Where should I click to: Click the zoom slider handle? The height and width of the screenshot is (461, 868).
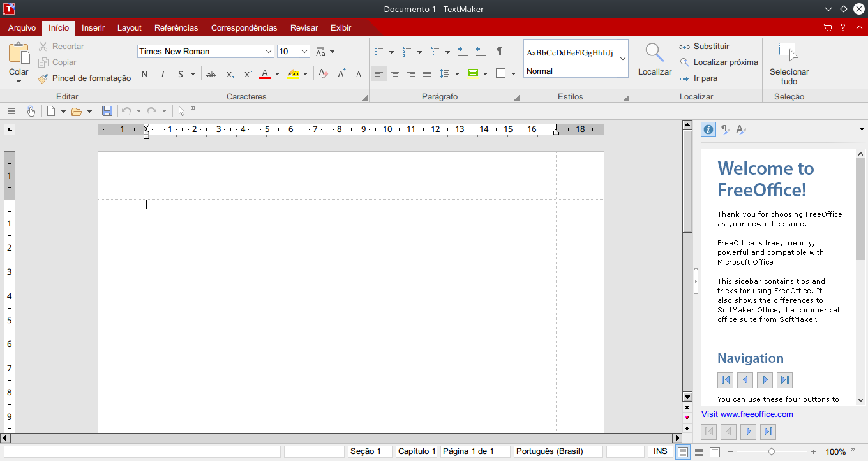coord(772,451)
